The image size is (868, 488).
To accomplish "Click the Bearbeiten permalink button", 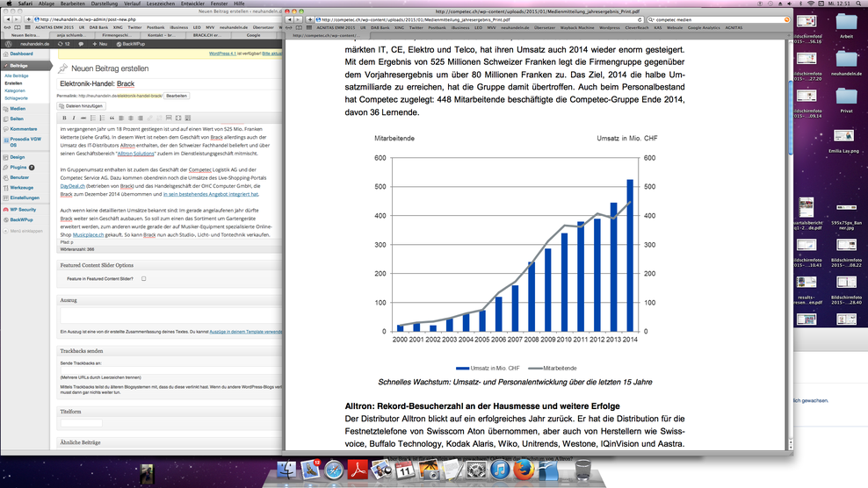I will click(x=177, y=96).
